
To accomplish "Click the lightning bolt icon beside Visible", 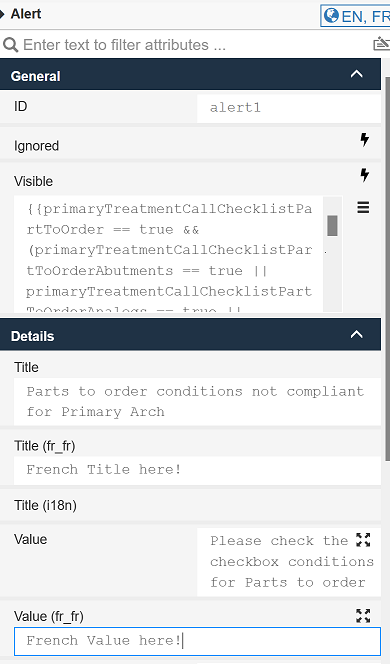I will point(364,174).
